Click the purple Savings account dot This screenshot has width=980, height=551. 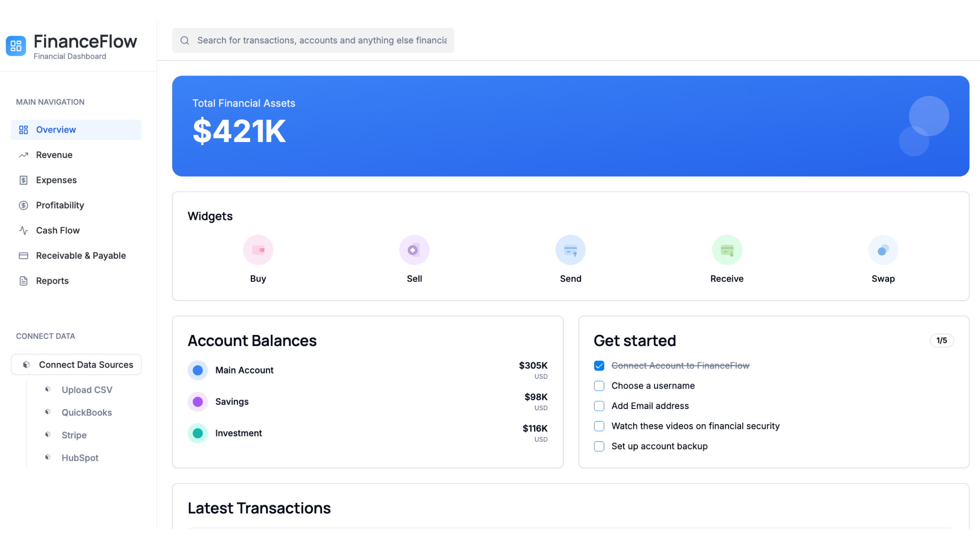tap(198, 402)
